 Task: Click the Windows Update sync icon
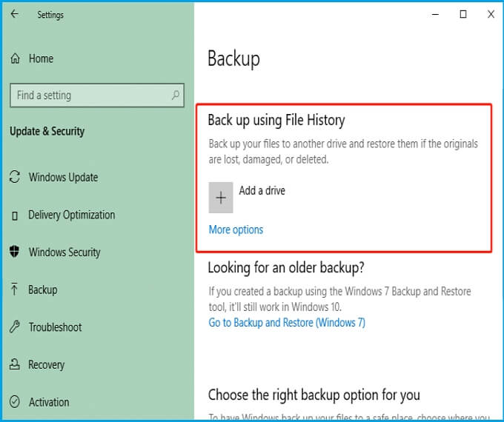[14, 178]
